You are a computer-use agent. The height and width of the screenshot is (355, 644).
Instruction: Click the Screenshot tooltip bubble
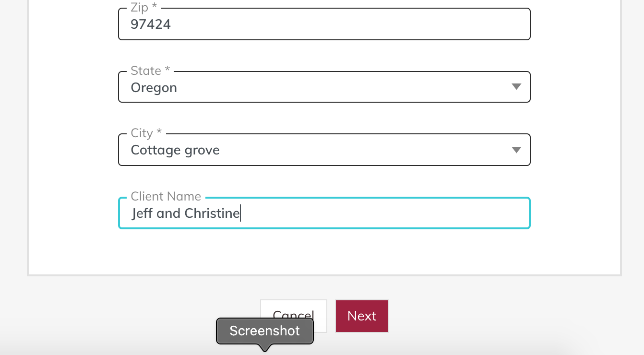[265, 331]
